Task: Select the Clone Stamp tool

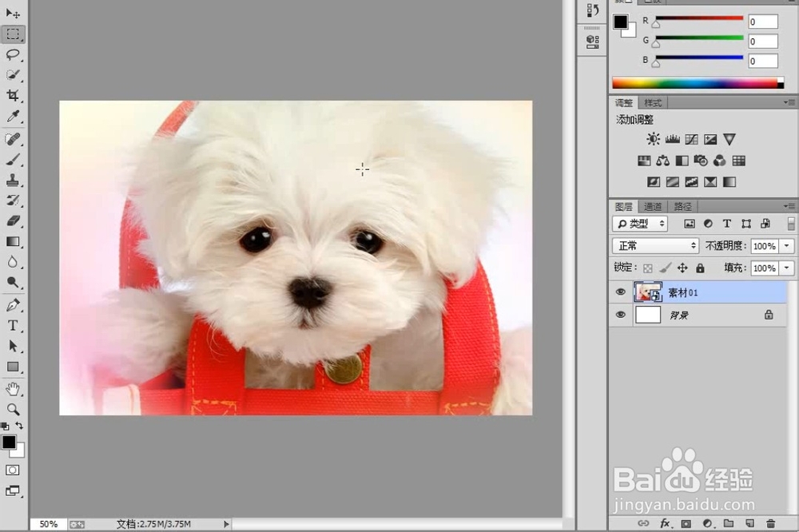Action: point(13,180)
